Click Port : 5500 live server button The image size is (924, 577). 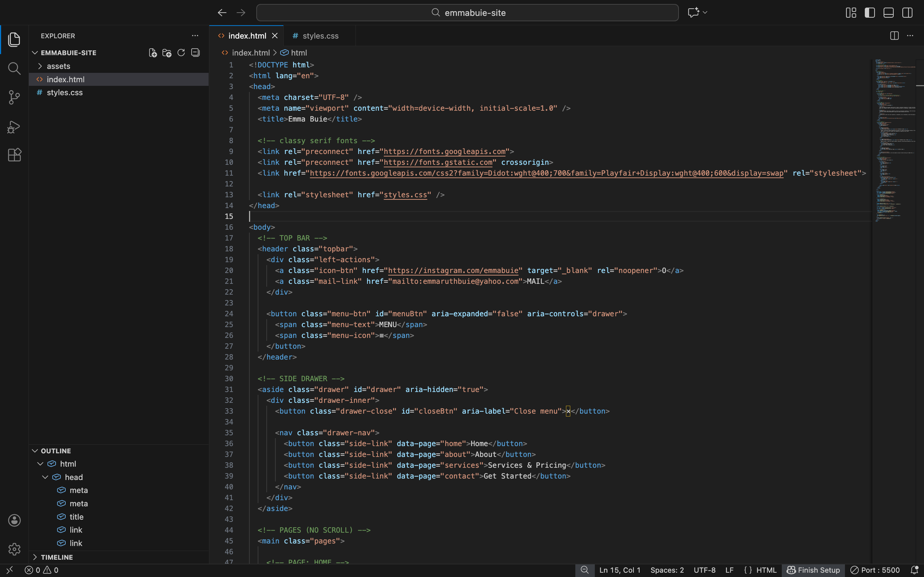click(875, 570)
